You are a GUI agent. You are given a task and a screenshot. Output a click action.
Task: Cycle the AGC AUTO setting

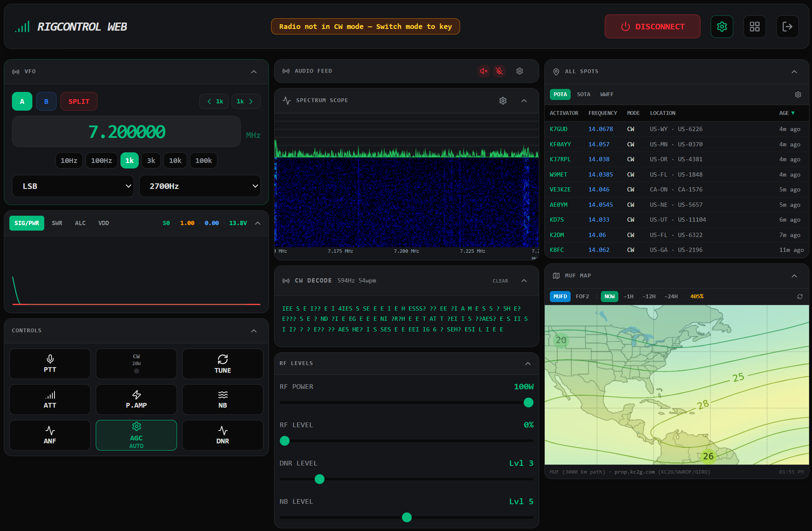click(136, 435)
